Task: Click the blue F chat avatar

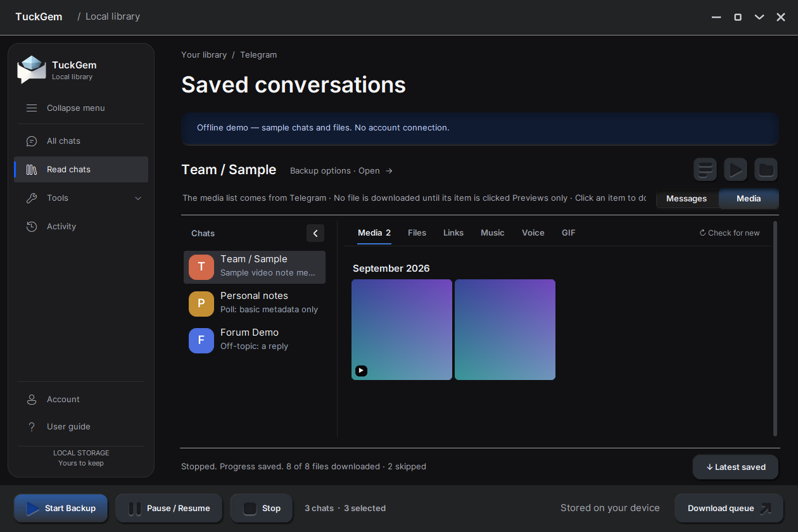Action: [201, 341]
